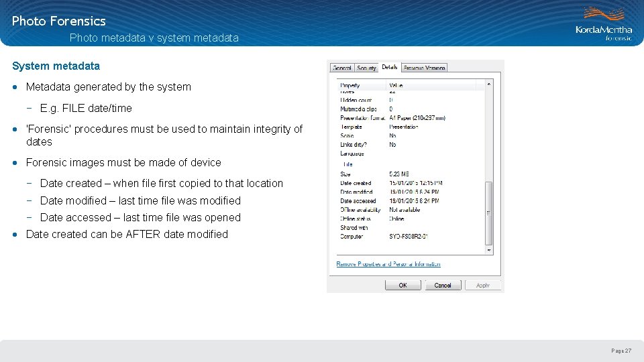Image resolution: width=644 pixels, height=362 pixels.
Task: Select the Shared with property row
Action: (411, 228)
